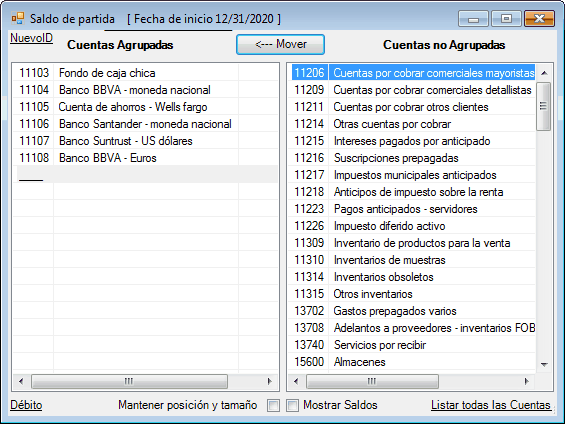
Task: Select account 11215 Intereses pagados por anticipado
Action: [x=411, y=141]
